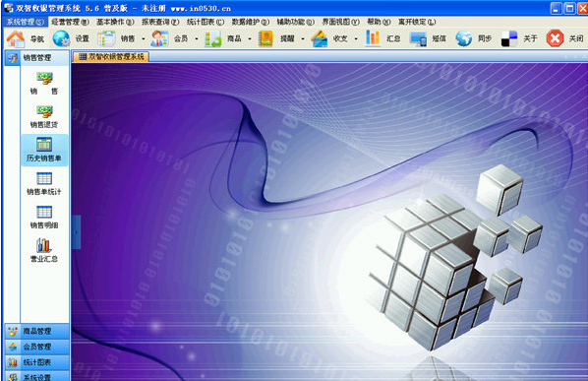Open the 报表查询 menu
The image size is (588, 381).
160,22
